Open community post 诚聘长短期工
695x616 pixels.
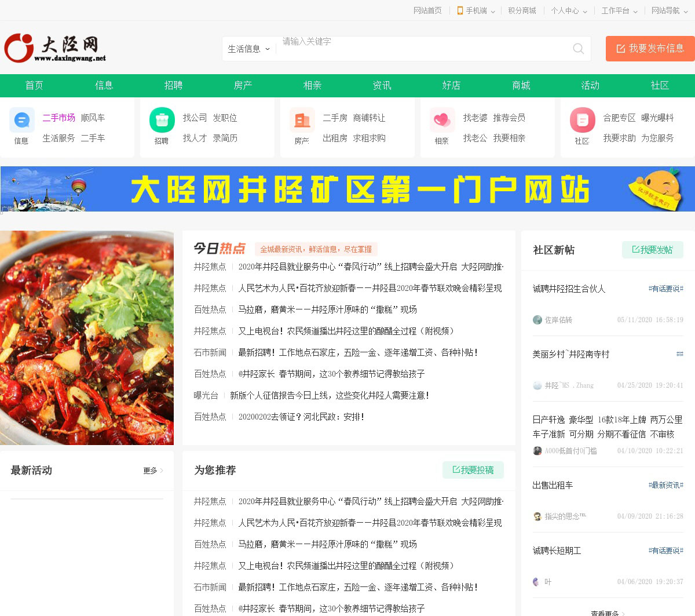click(x=557, y=551)
